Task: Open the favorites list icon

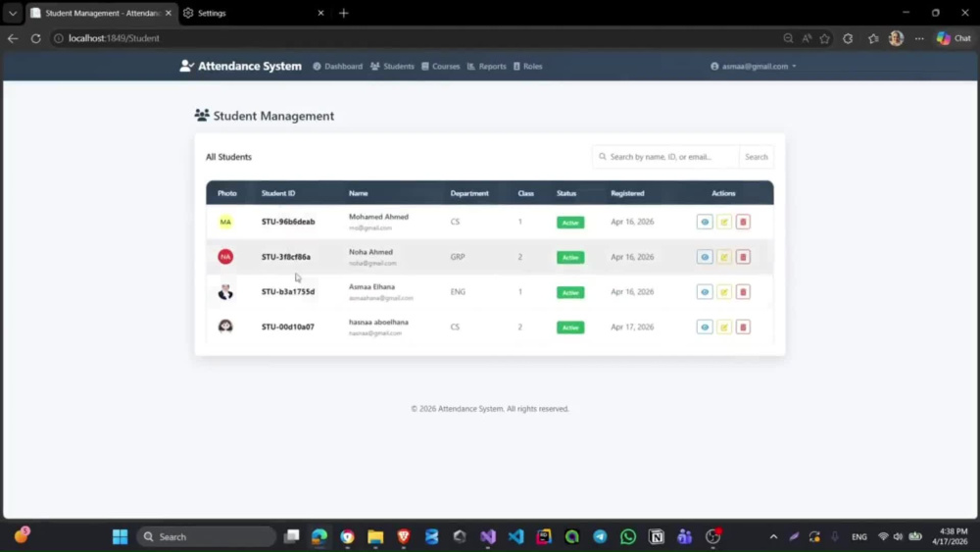Action: (873, 38)
